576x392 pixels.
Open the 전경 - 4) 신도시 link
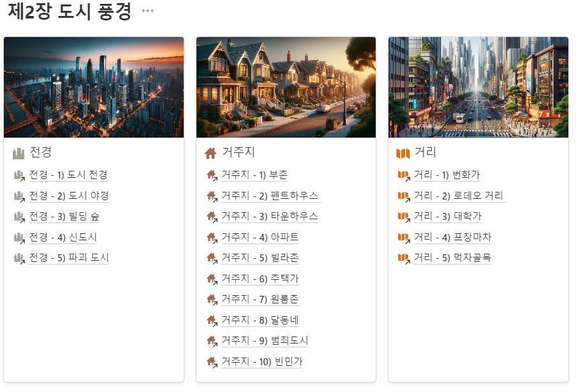[x=63, y=238]
